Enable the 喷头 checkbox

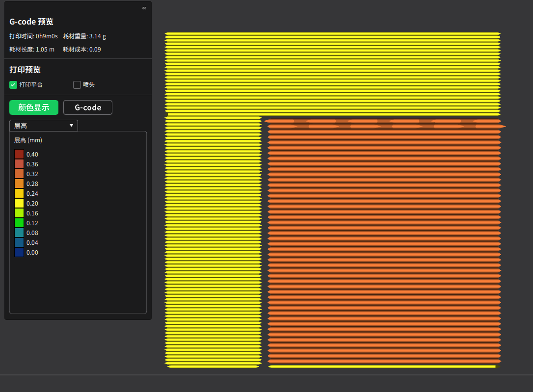point(77,85)
